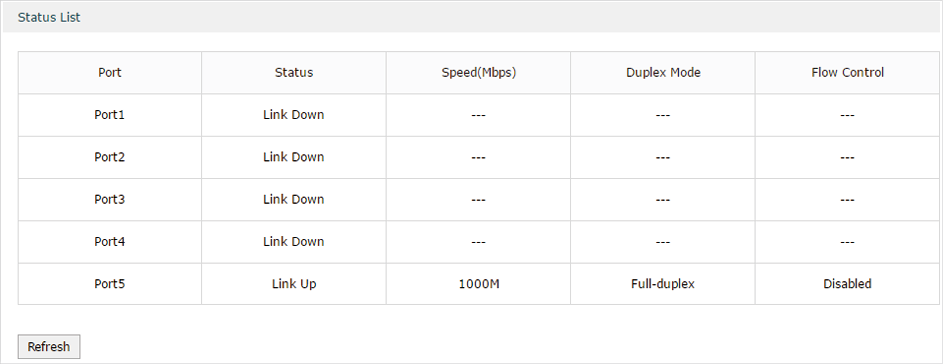Viewport: 943px width, 364px height.
Task: Click the Port column header
Action: (x=109, y=72)
